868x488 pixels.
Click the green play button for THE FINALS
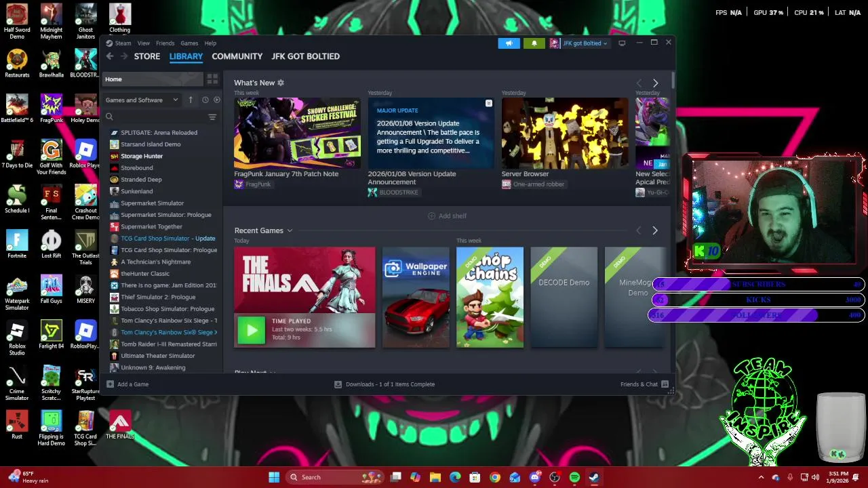[252, 330]
